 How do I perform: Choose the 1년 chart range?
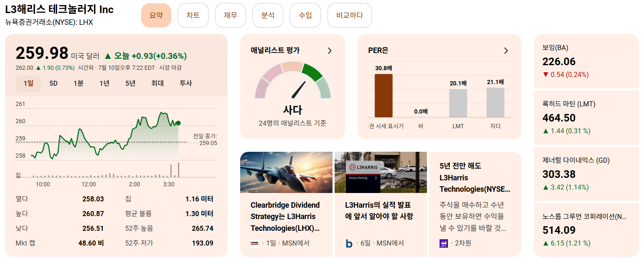tap(105, 83)
